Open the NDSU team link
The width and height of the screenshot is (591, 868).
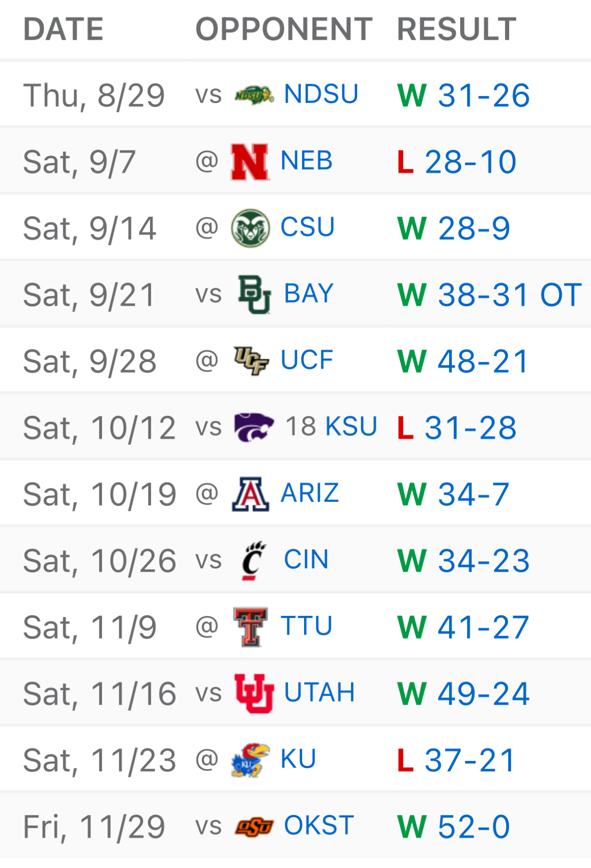[x=321, y=94]
